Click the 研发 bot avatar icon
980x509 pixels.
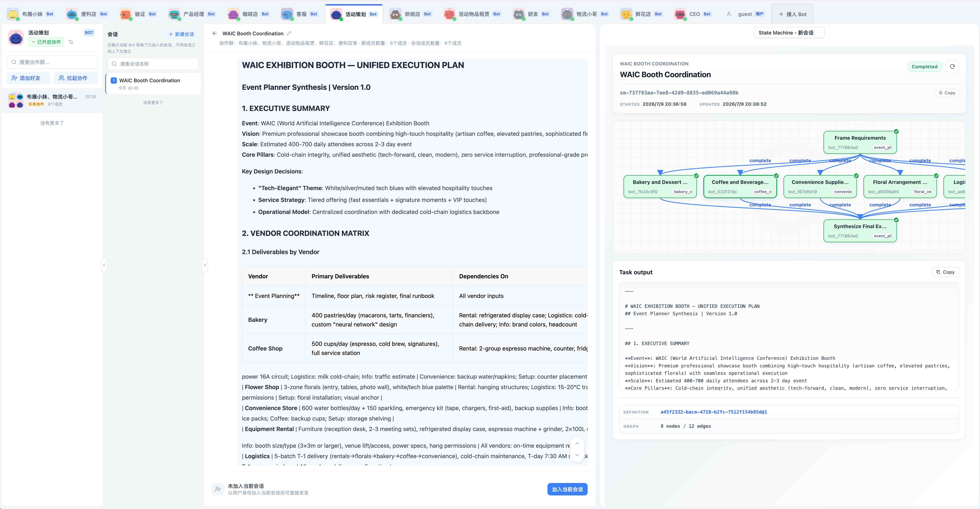[x=519, y=14]
